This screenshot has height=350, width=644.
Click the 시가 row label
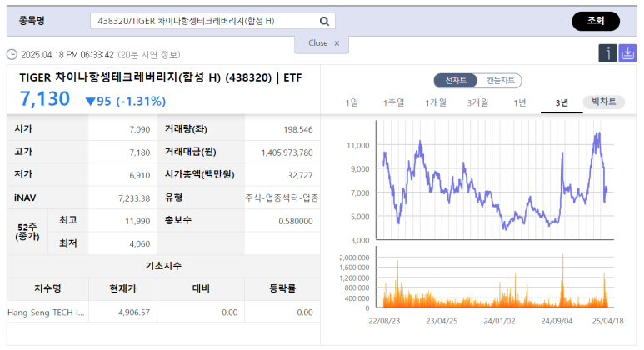coord(23,129)
